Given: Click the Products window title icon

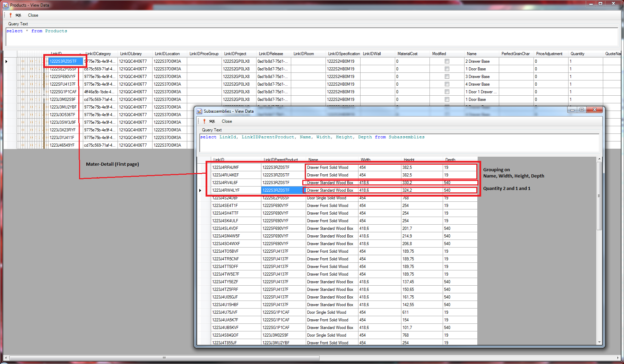Looking at the screenshot, I should pyautogui.click(x=6, y=5).
